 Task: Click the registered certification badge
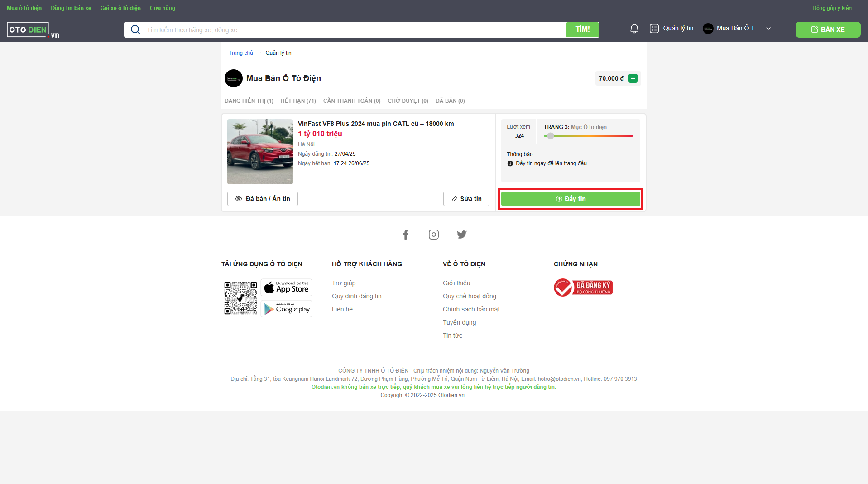[583, 288]
